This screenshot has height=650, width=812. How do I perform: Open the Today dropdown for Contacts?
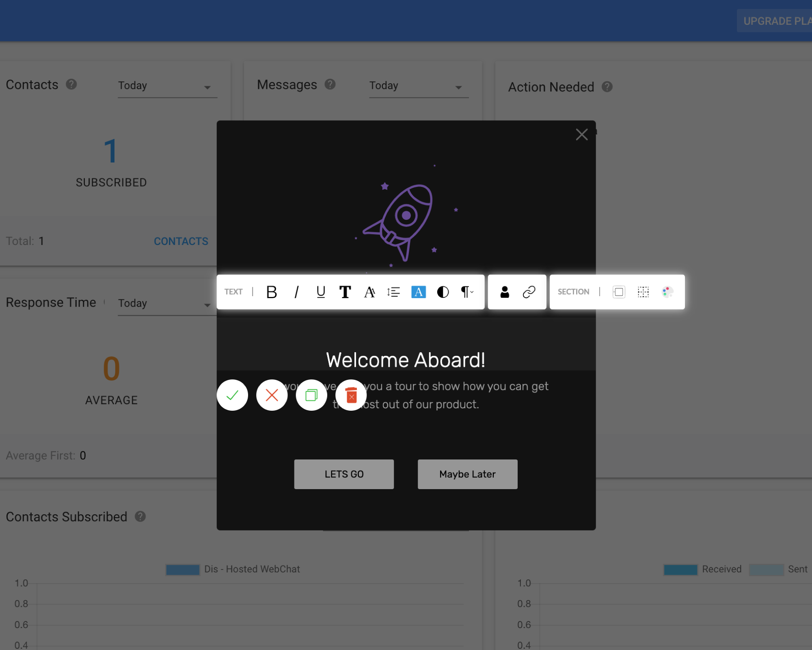(167, 86)
